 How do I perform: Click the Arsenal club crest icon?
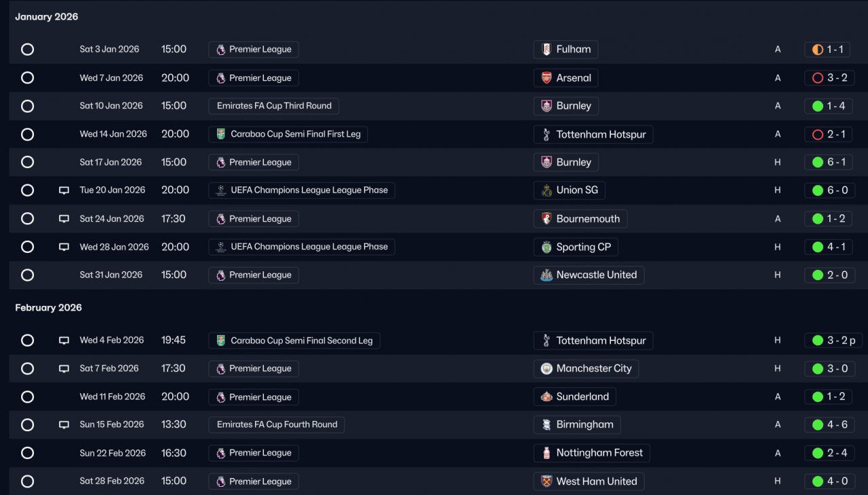coord(547,78)
